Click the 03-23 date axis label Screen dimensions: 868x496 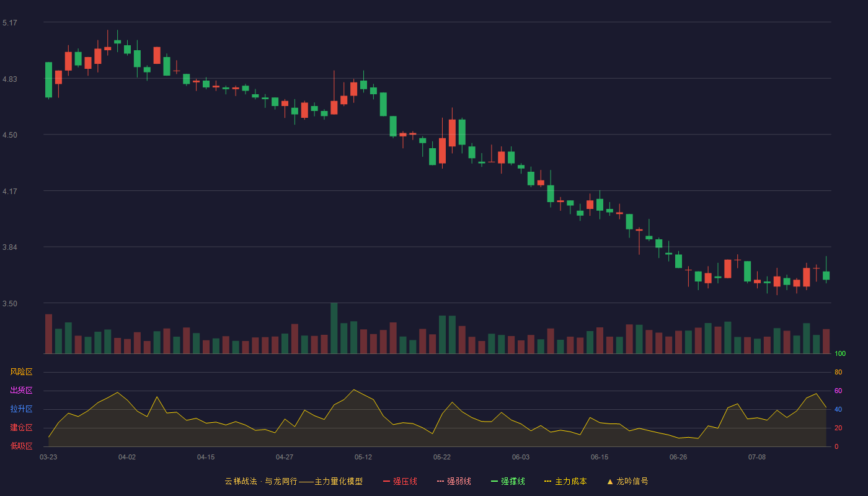pos(48,457)
